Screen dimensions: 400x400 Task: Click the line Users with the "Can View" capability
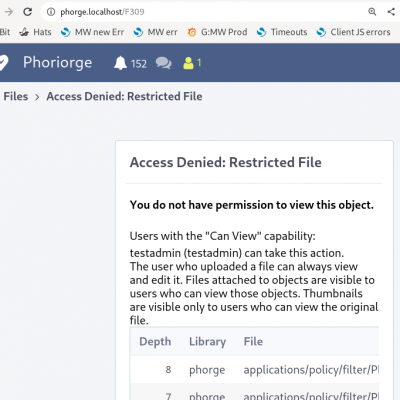click(222, 236)
